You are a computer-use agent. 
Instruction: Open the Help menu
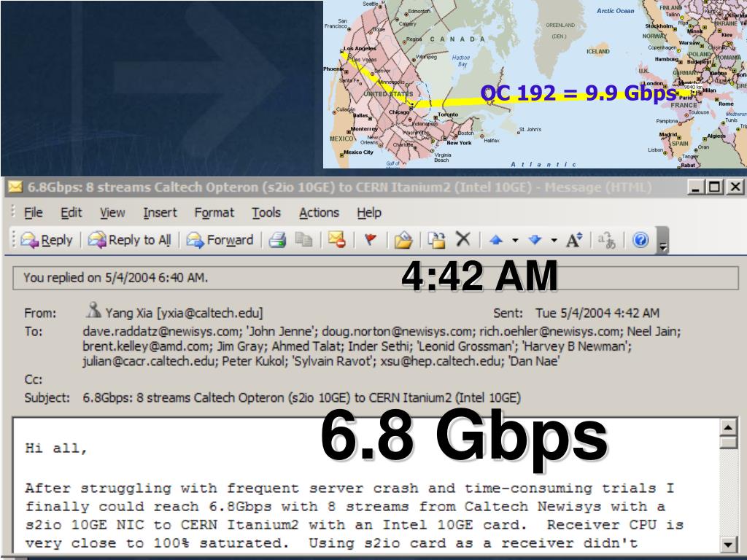point(369,212)
